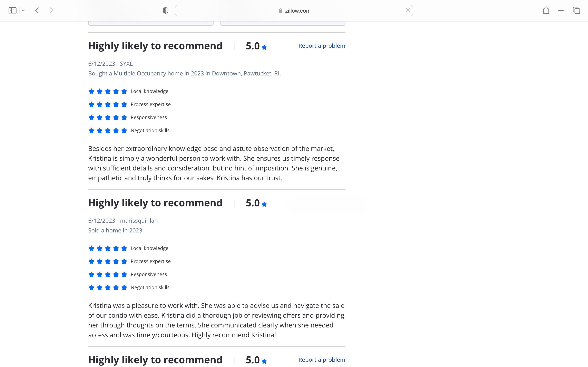Show the tab overview
Screen dimensions: 588x367
[x=576, y=10]
